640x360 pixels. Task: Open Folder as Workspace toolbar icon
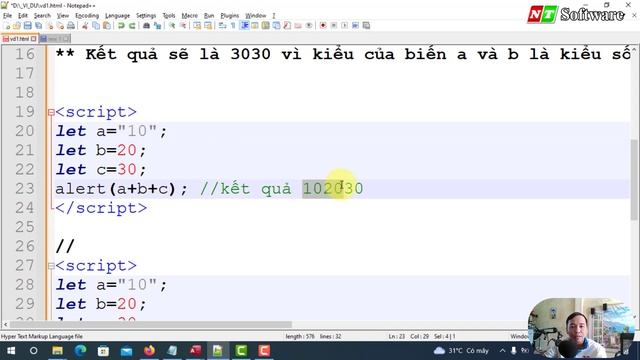[x=298, y=26]
